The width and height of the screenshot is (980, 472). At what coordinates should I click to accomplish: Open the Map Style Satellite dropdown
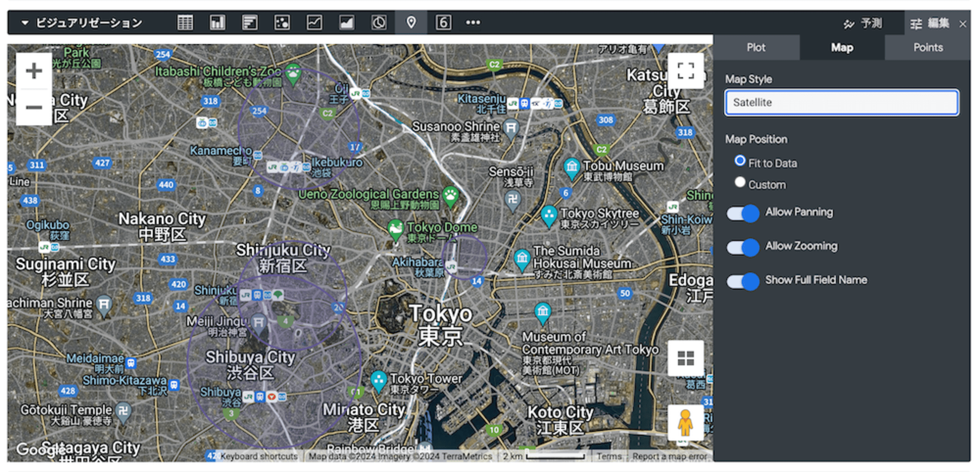point(841,102)
